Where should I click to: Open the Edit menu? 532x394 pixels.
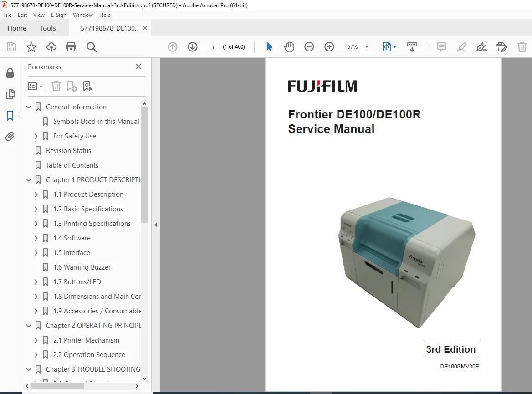22,15
